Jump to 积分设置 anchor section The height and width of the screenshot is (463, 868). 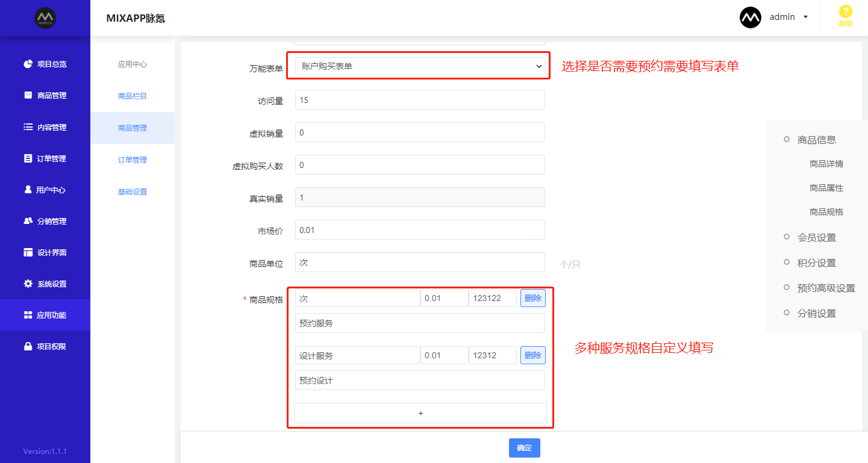point(817,263)
